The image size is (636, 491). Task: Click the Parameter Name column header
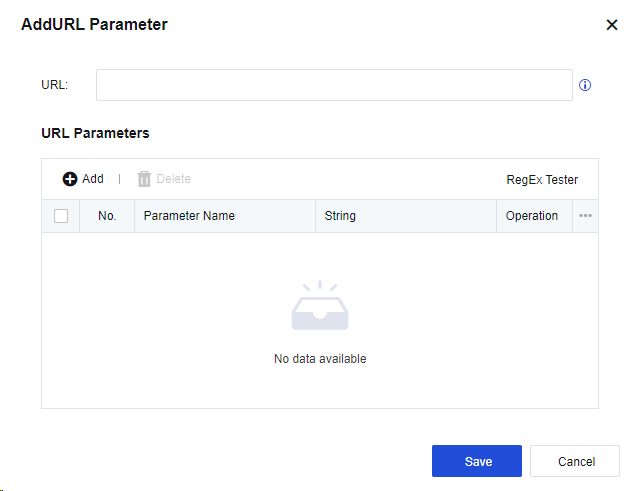pos(189,216)
